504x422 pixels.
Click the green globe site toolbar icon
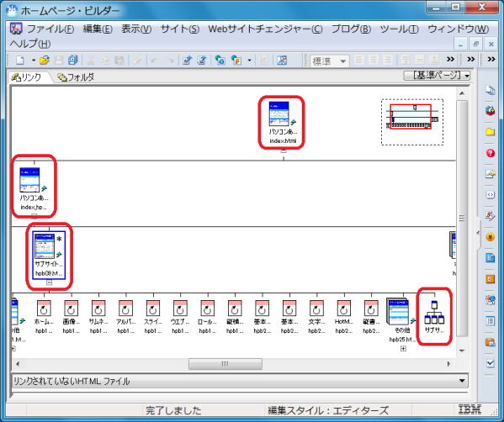pyautogui.click(x=220, y=60)
